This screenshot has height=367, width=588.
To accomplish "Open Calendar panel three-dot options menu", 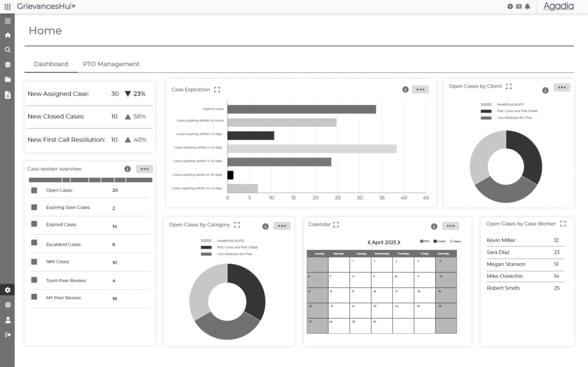I will 450,226.
